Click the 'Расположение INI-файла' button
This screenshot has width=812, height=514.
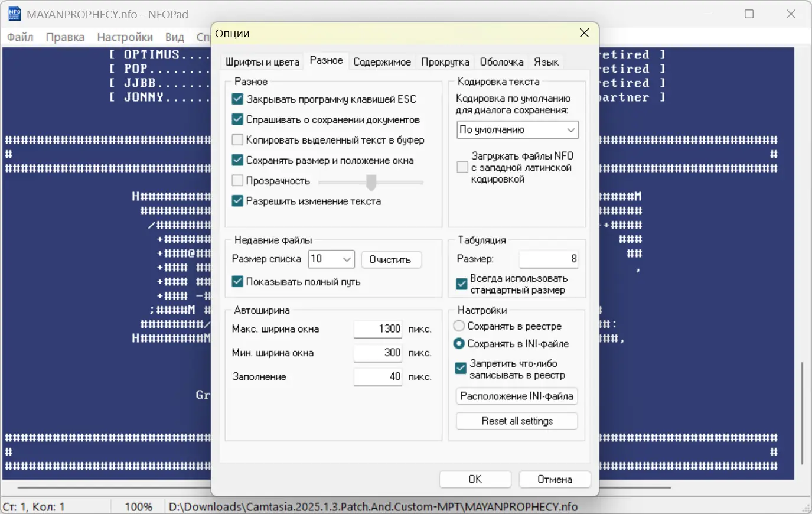517,396
